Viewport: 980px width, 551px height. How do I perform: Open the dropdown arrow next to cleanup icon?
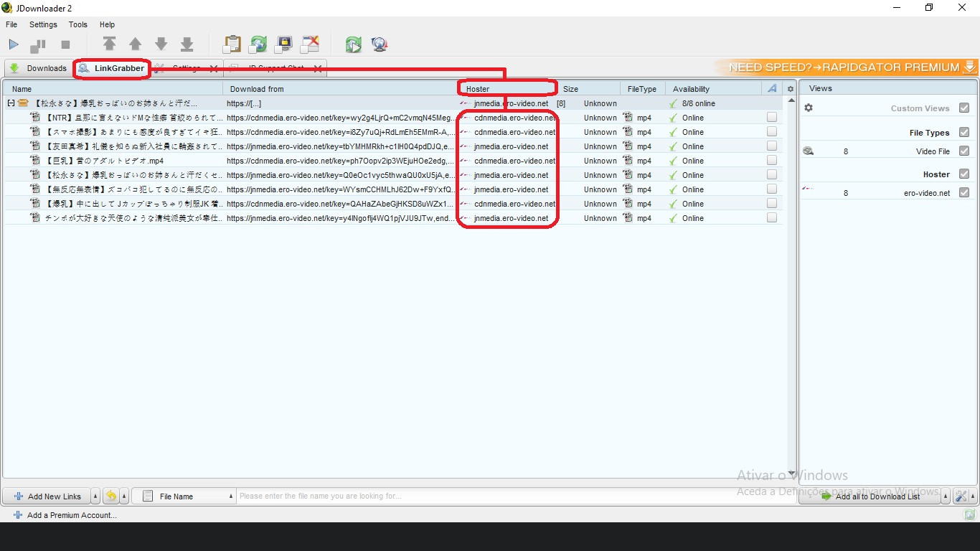pos(972,496)
